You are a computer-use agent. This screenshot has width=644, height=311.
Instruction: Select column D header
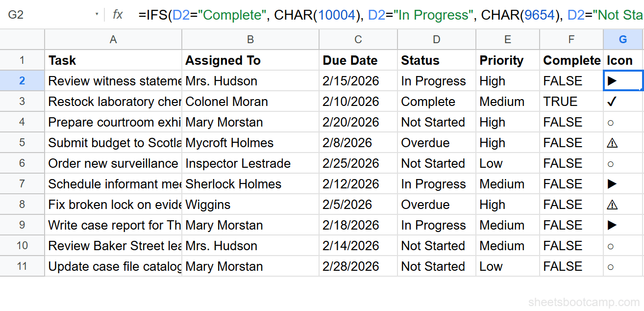[x=436, y=39]
